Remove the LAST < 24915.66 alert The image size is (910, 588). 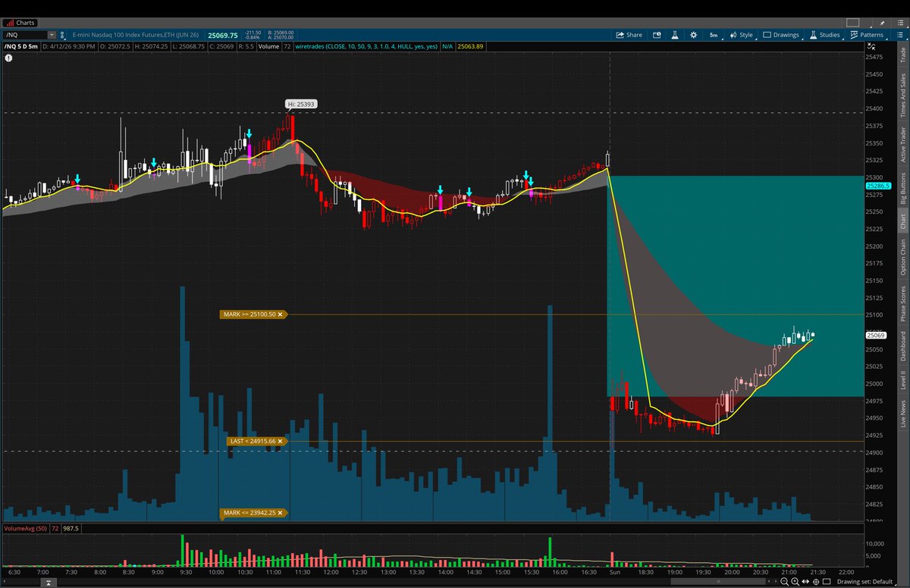(281, 440)
